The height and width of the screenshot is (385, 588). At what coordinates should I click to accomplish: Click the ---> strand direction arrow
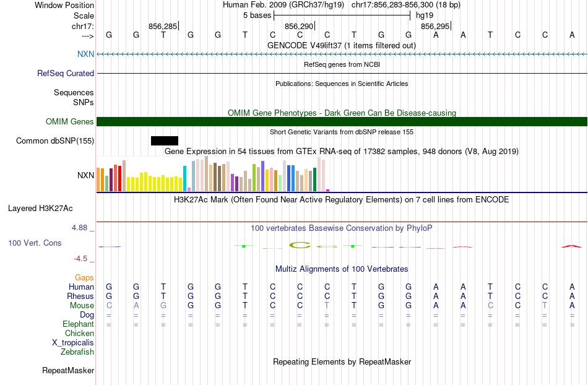tap(87, 36)
